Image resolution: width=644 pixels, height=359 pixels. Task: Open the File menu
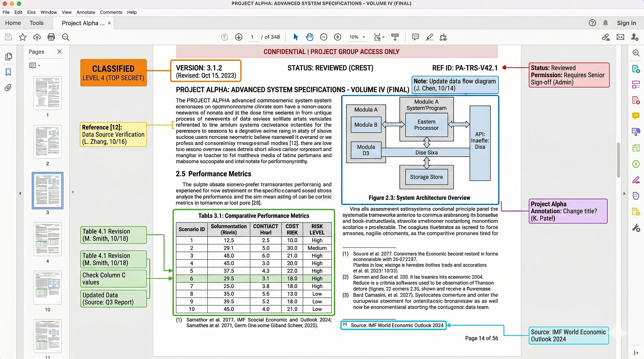[6, 12]
